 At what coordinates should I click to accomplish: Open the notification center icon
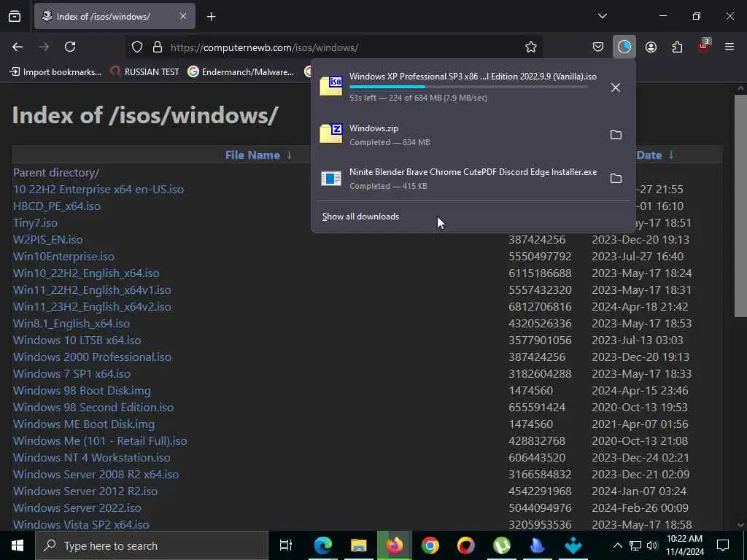723,545
